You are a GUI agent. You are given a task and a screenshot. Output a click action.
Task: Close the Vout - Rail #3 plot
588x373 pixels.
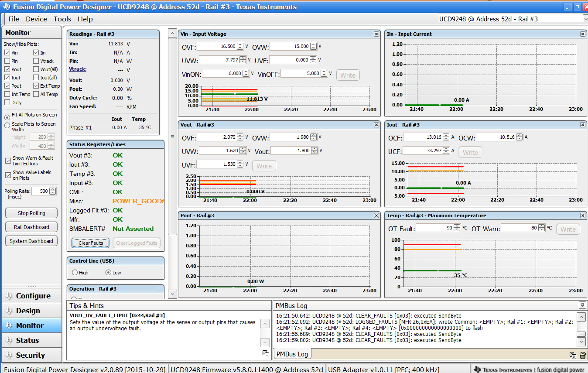click(376, 125)
